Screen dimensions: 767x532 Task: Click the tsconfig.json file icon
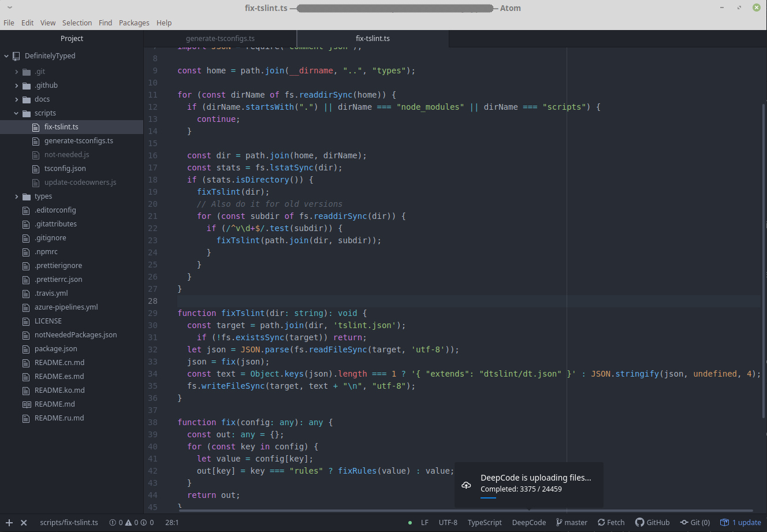point(36,169)
